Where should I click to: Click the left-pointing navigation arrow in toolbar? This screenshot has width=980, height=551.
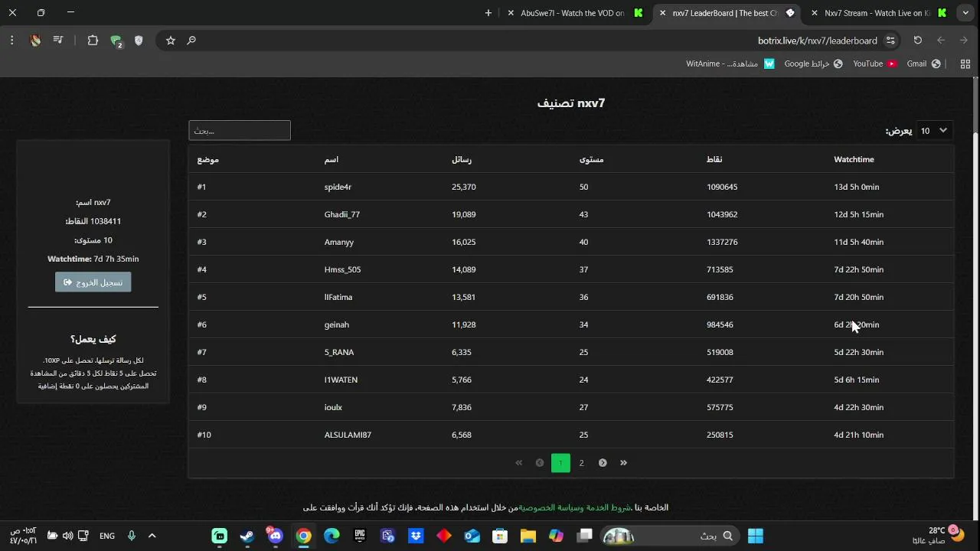tap(941, 41)
